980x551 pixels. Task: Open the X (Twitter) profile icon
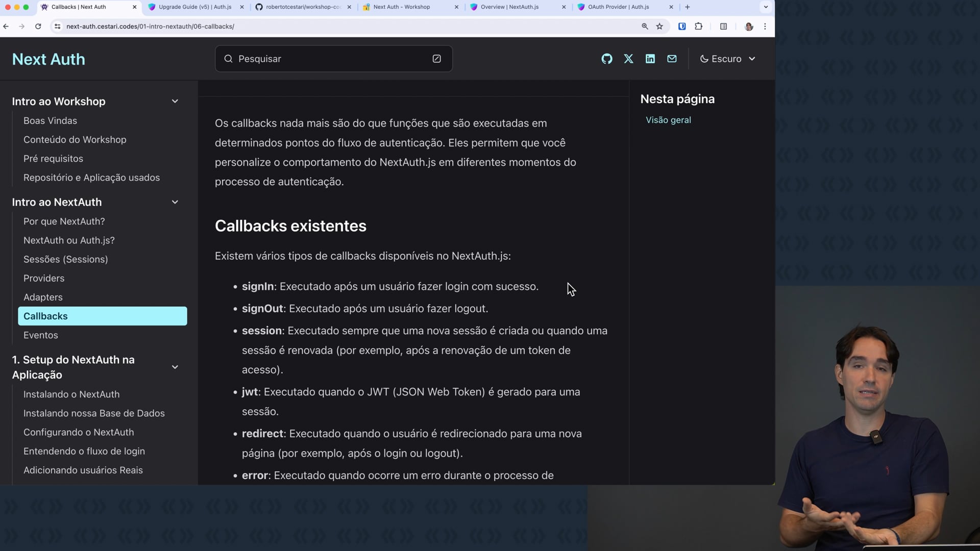(628, 59)
